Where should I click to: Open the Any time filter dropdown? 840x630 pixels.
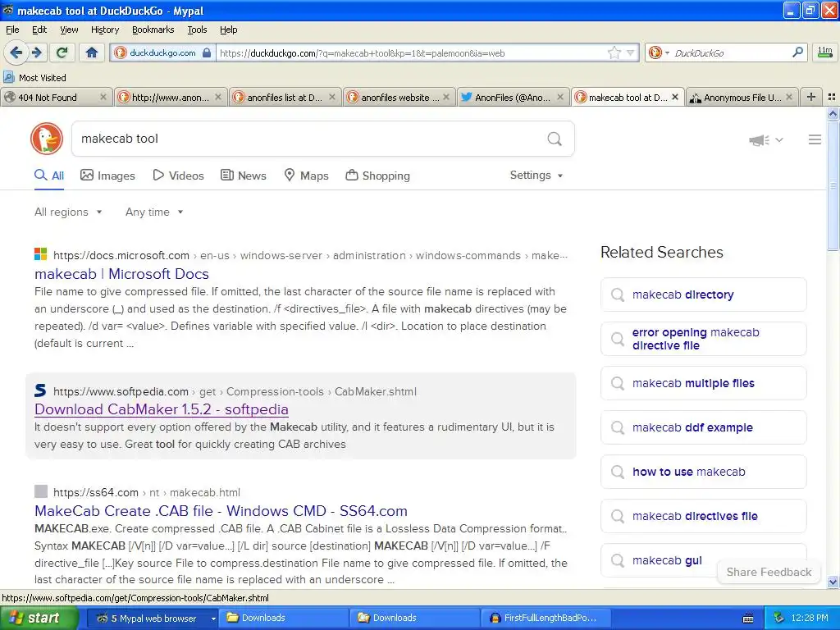pyautogui.click(x=154, y=212)
